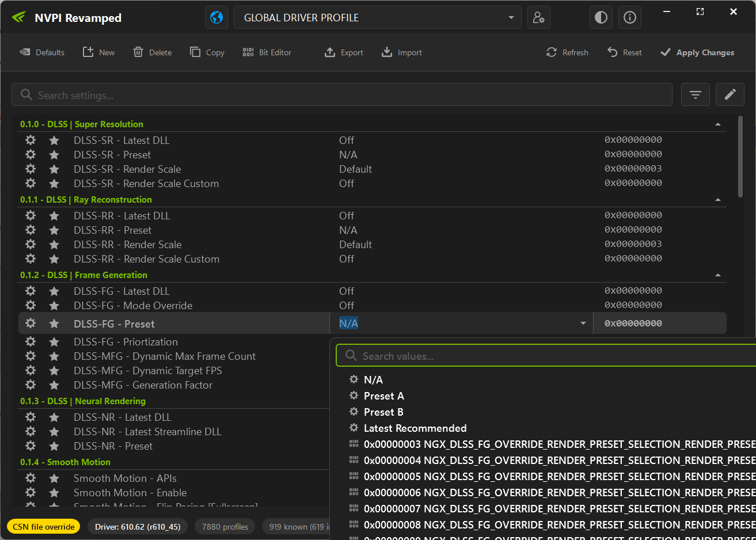756x540 pixels.
Task: Toggle favorite star for DLSS-RR - Preset
Action: pyautogui.click(x=54, y=230)
